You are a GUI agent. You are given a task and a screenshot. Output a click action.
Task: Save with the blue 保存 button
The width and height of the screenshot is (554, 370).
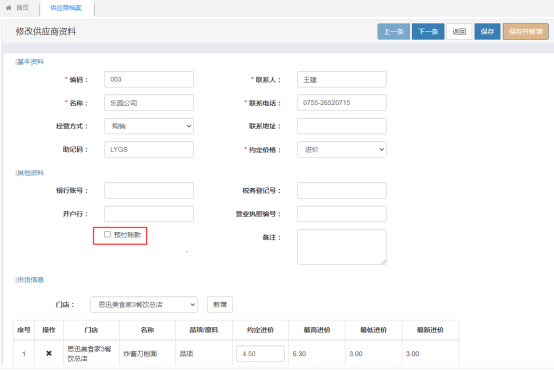coord(487,32)
